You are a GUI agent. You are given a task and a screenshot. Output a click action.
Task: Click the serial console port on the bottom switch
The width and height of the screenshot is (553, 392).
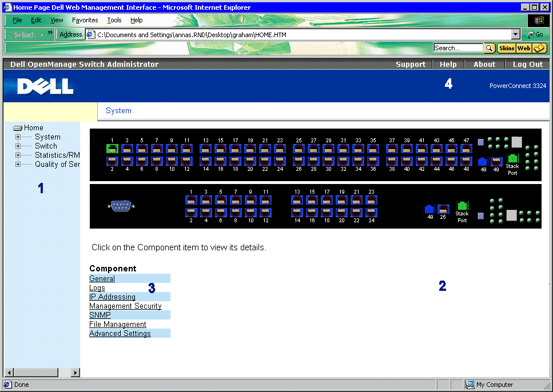(x=121, y=206)
